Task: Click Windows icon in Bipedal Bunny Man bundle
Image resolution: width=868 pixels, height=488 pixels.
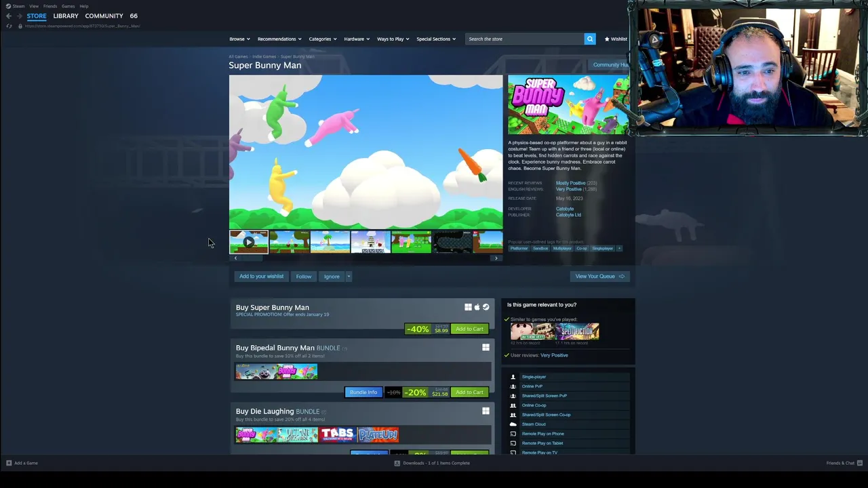Action: (486, 348)
